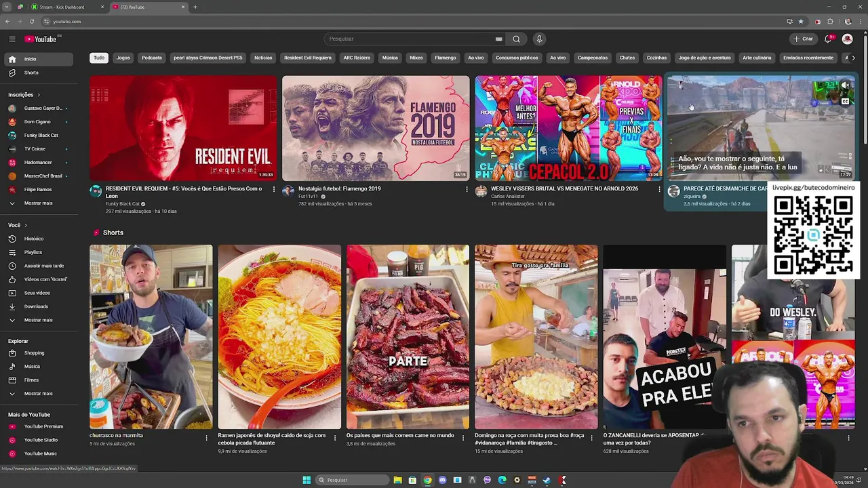
Task: Open options menu for Resident Evil Requiem video
Action: click(x=274, y=189)
